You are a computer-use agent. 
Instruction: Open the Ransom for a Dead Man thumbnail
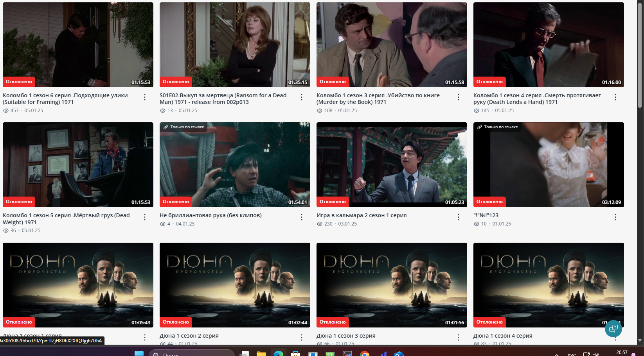tap(235, 45)
